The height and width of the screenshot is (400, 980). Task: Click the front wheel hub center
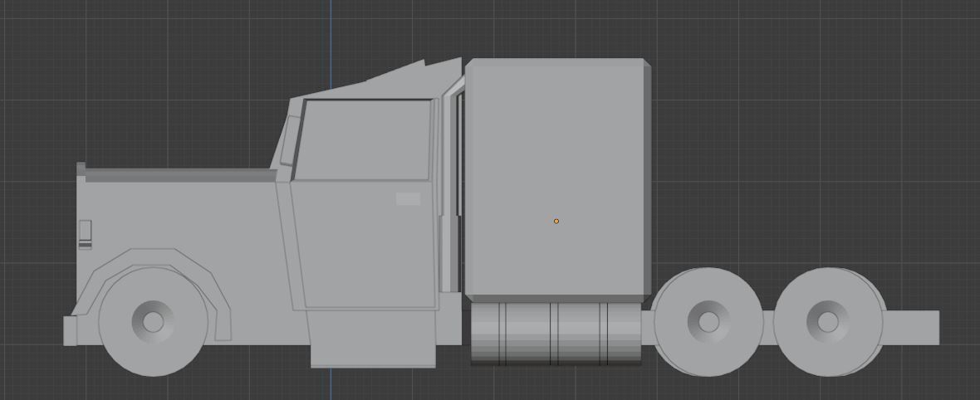point(153,322)
